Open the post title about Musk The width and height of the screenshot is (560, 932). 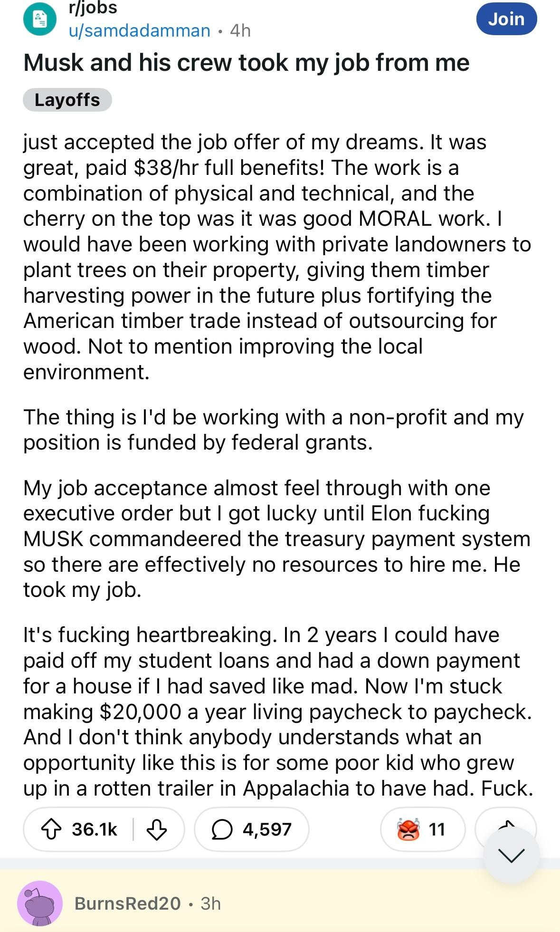coord(247,63)
